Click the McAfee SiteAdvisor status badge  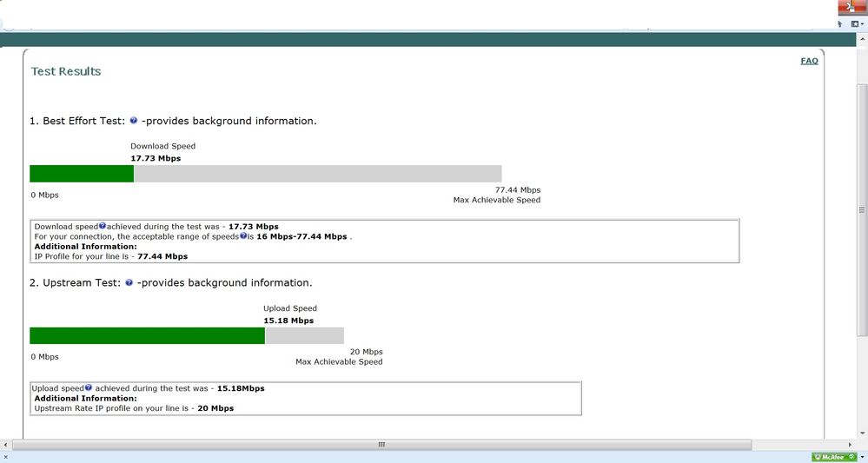click(x=833, y=458)
